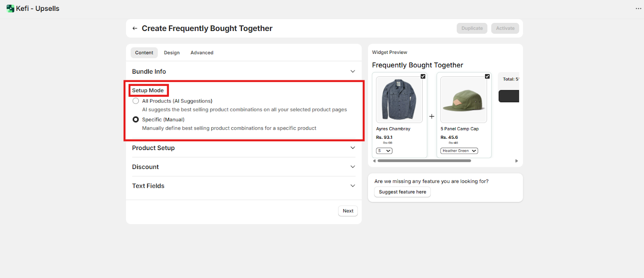Click the widget preview horizontal scrollbar

pyautogui.click(x=424, y=161)
